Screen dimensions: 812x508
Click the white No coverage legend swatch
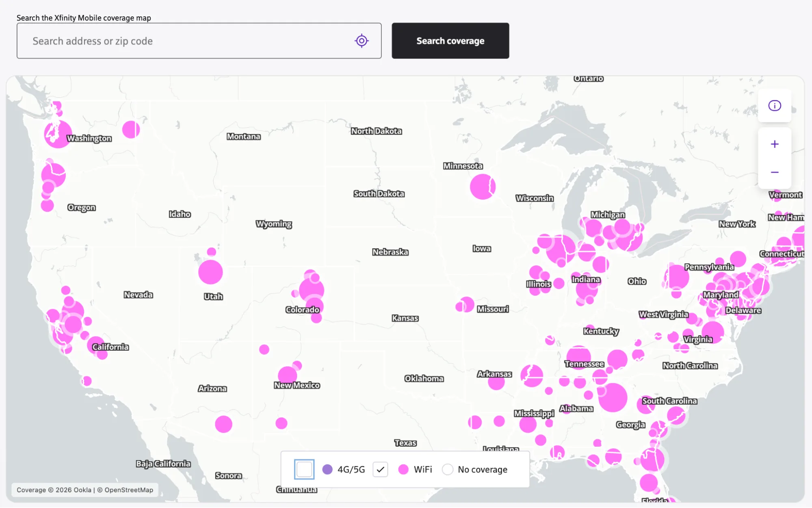(x=447, y=469)
